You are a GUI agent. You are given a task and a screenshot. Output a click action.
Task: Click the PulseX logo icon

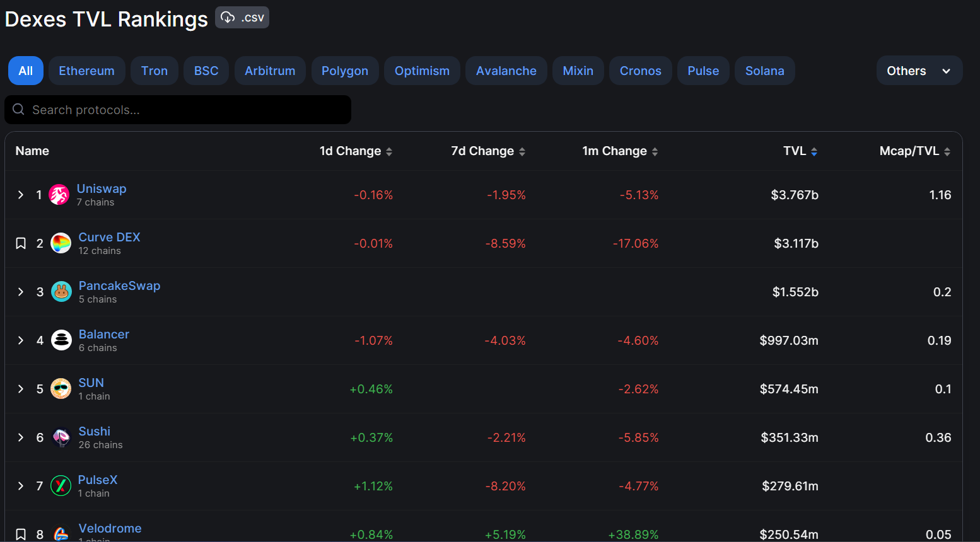point(61,485)
